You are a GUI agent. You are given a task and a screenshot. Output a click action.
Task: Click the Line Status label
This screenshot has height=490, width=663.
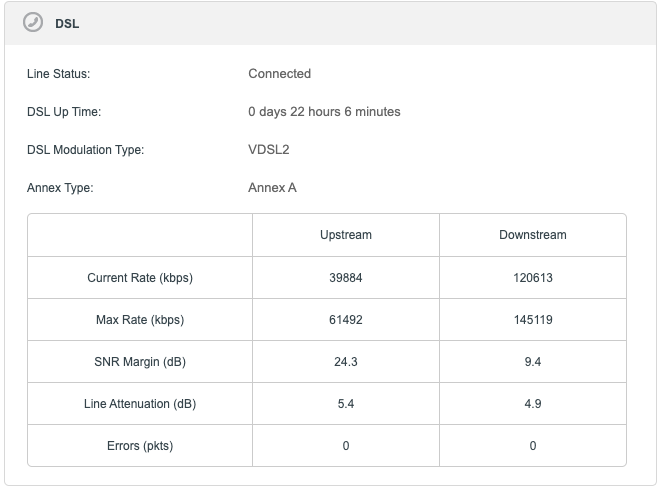pos(59,74)
